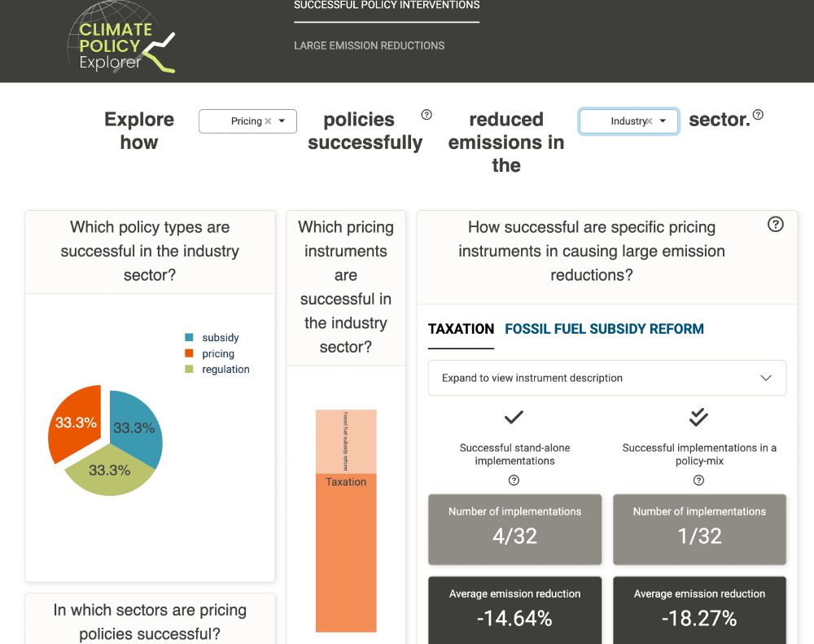Click the Climate Policy Explorer logo
Viewport: 814px width, 644px height.
click(x=121, y=37)
